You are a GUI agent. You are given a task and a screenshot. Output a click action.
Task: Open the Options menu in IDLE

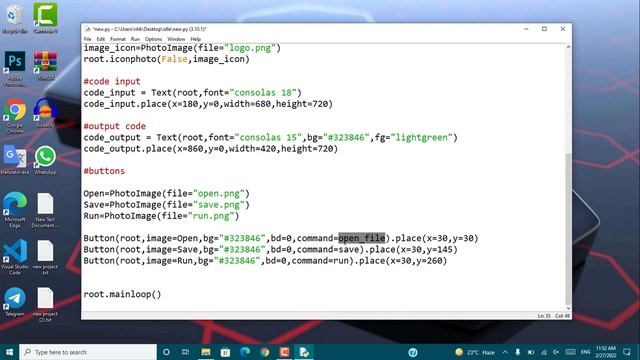pos(153,39)
